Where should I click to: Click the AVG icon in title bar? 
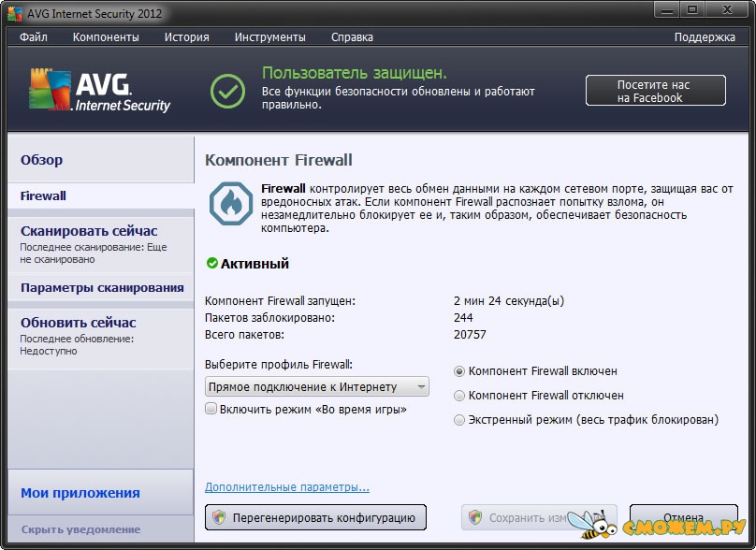[15, 13]
